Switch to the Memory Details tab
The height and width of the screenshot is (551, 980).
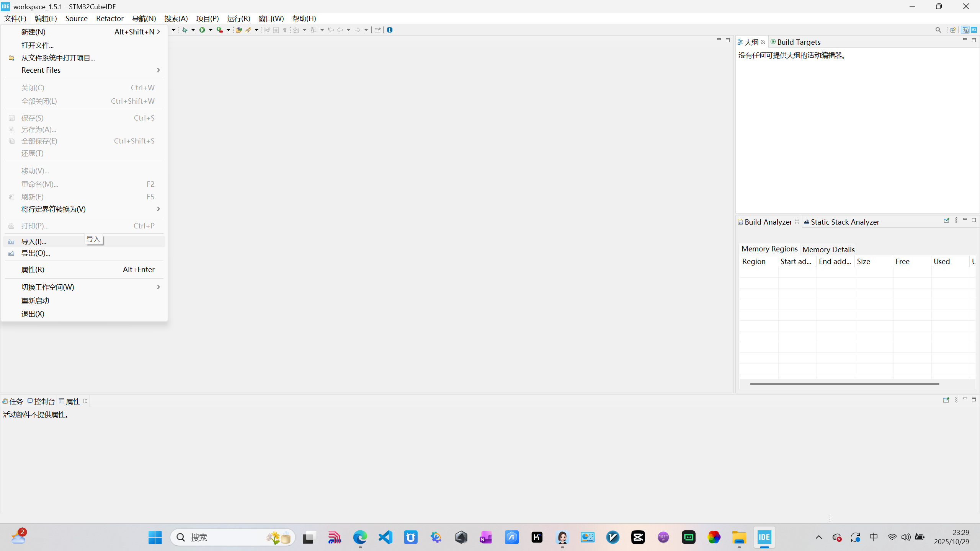(828, 249)
